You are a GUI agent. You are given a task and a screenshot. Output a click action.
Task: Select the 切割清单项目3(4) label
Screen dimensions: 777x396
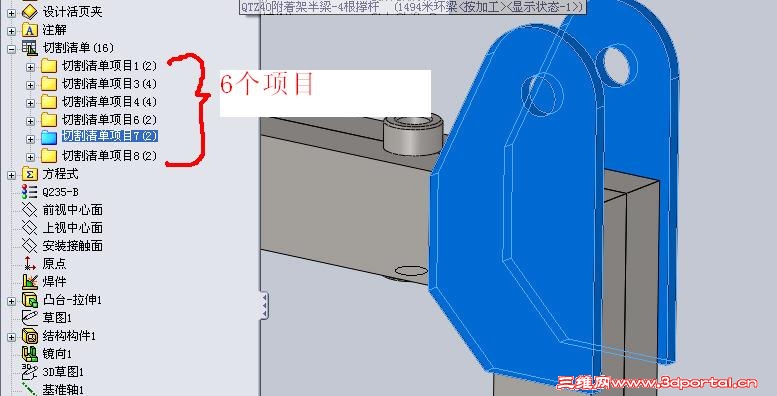110,84
